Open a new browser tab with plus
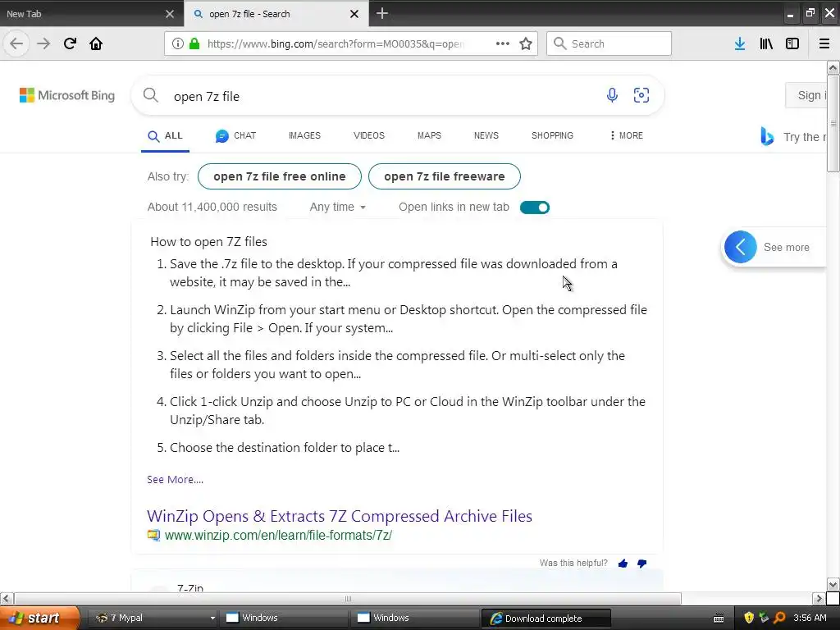 pyautogui.click(x=382, y=13)
